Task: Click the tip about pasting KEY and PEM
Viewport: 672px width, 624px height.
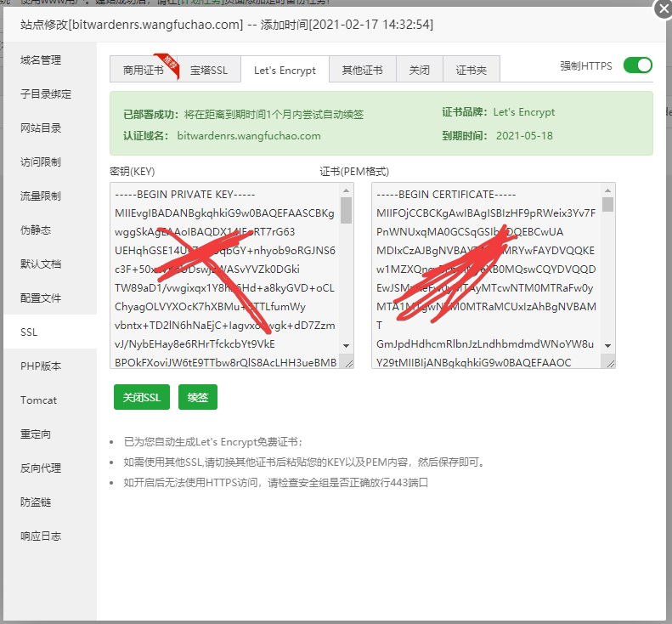Action: (x=305, y=462)
